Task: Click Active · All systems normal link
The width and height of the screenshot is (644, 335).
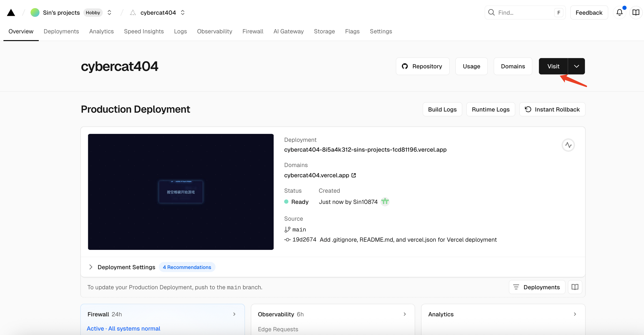Action: click(124, 328)
